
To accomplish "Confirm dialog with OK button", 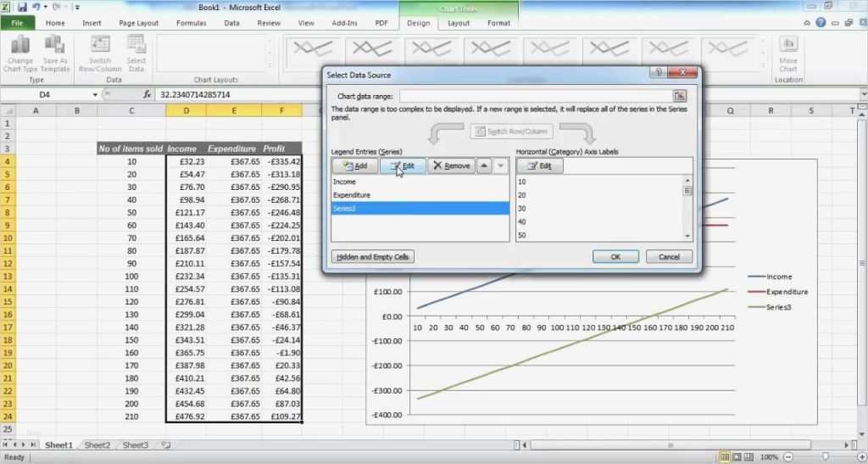I will point(615,257).
